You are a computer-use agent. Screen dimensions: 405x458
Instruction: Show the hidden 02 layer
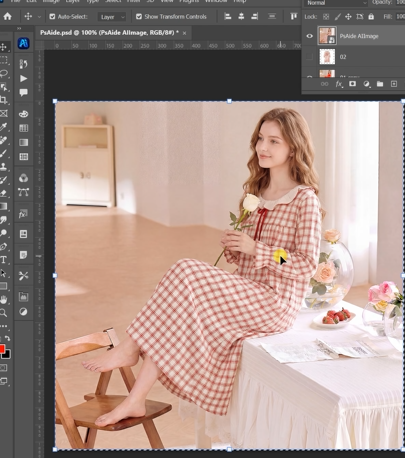[309, 57]
